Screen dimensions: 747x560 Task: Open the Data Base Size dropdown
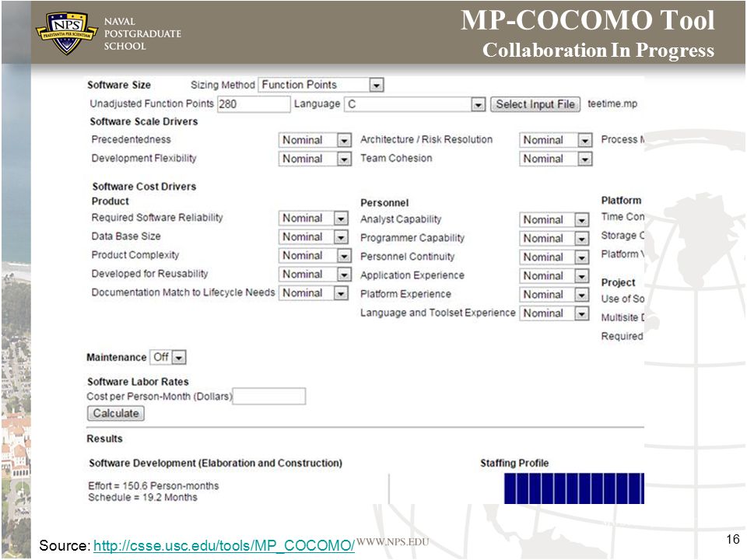tap(314, 236)
